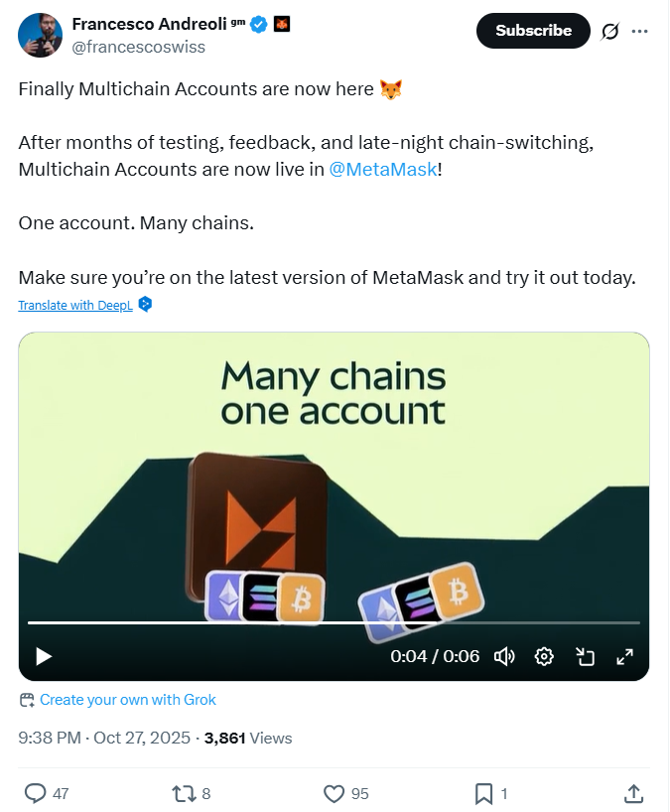This screenshot has width=670, height=812.
Task: Open Francesco Andreoli's profile avatar
Action: click(39, 35)
